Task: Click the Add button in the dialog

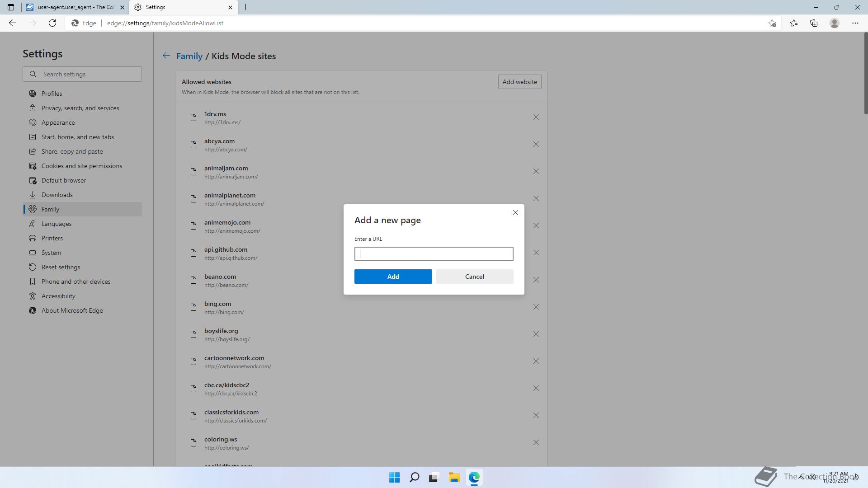Action: click(x=393, y=277)
